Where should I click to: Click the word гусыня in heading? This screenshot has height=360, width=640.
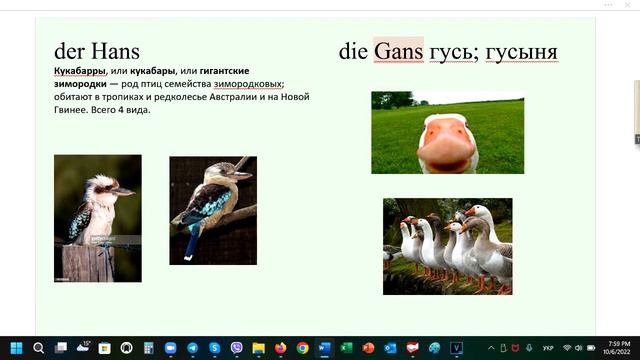coord(521,52)
